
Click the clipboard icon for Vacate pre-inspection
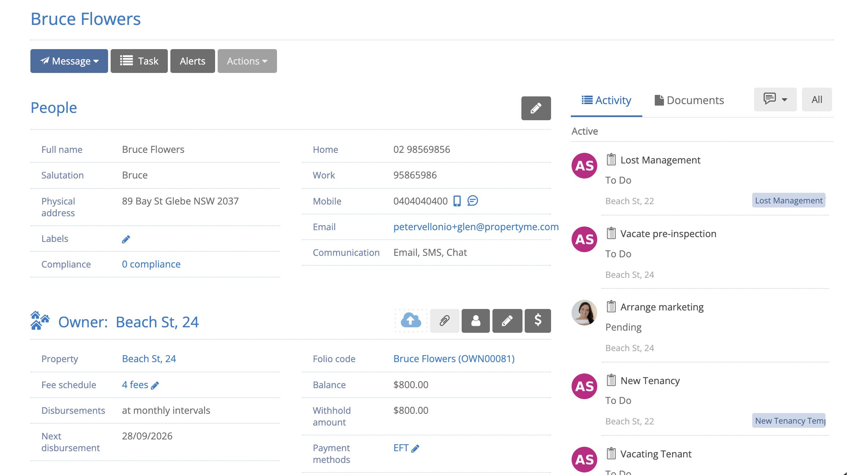point(611,233)
